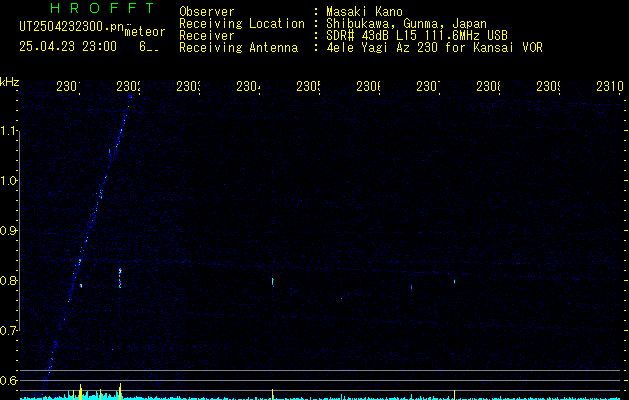Click the 1.0 kHz axis tick label
629x400 pixels.
point(8,181)
